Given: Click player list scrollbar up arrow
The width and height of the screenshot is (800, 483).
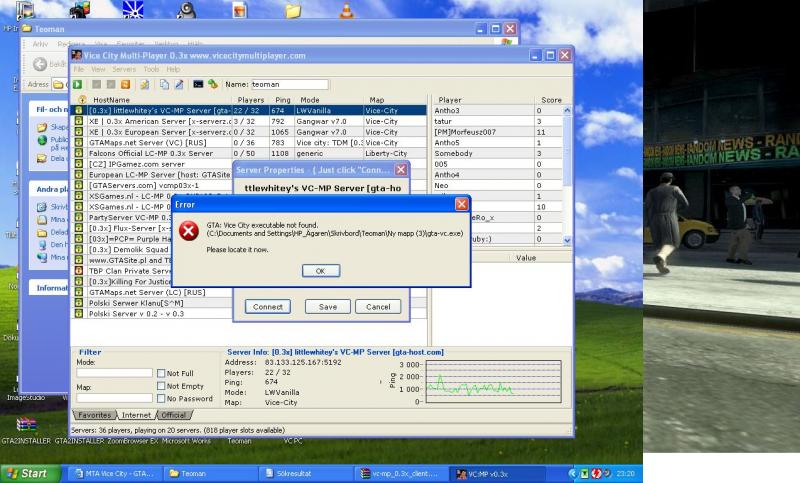Looking at the screenshot, I should coord(567,110).
